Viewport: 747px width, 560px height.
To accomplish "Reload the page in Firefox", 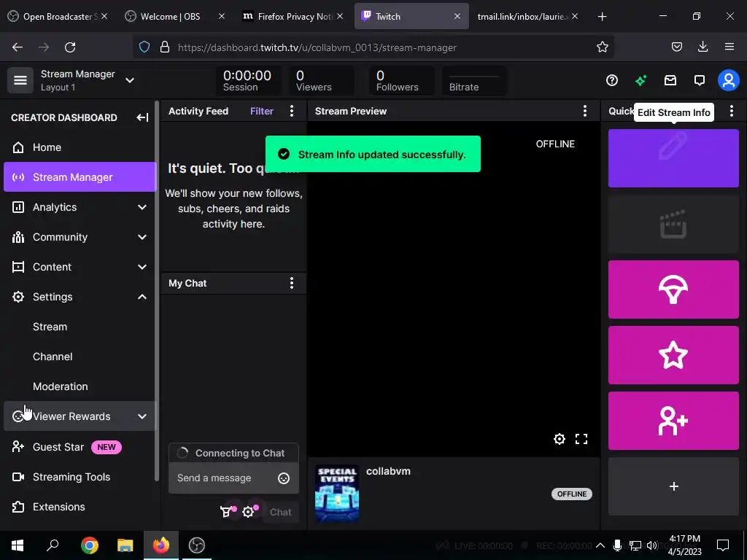I will click(x=70, y=47).
